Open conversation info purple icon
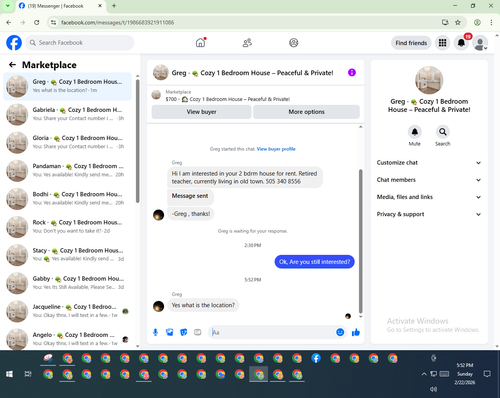The height and width of the screenshot is (398, 500). click(352, 72)
